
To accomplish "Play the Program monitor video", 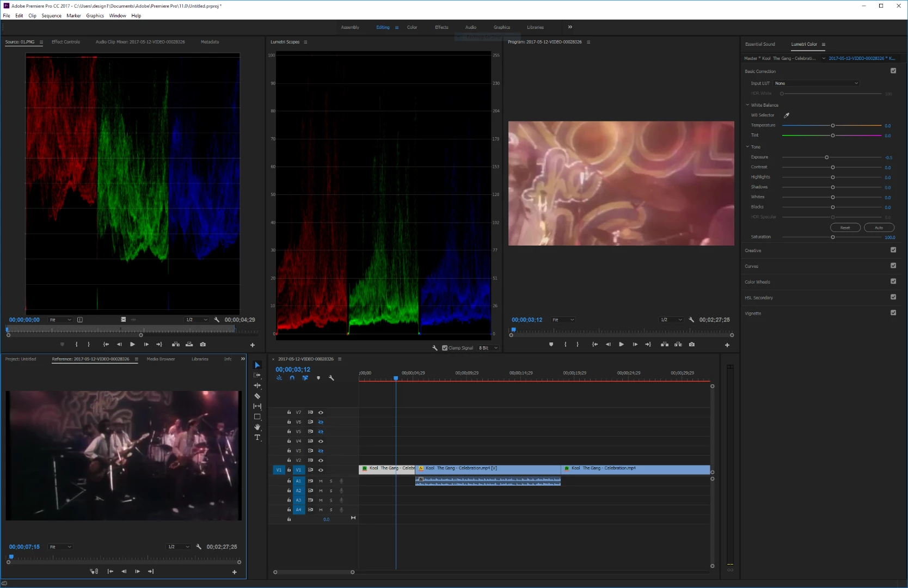I will coord(621,345).
